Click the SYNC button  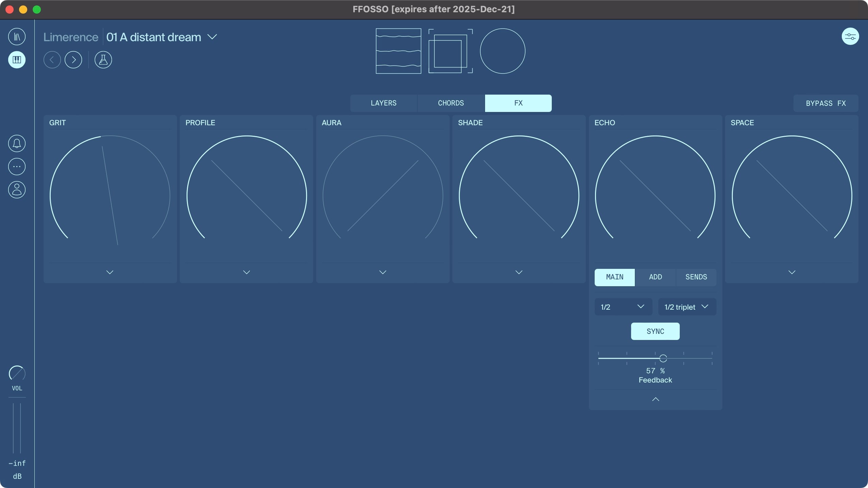point(655,331)
